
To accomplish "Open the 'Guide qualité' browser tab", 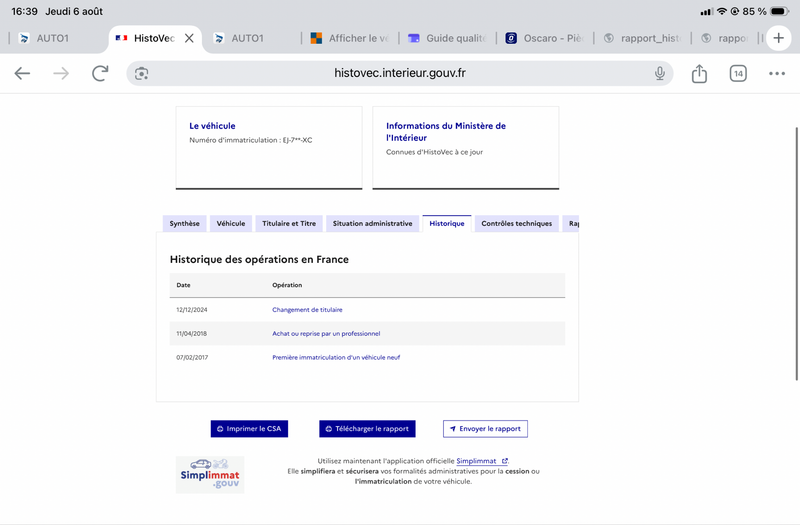I will pos(447,38).
